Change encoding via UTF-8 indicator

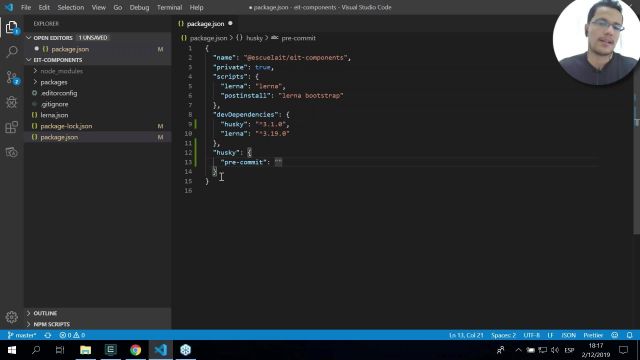tap(531, 335)
